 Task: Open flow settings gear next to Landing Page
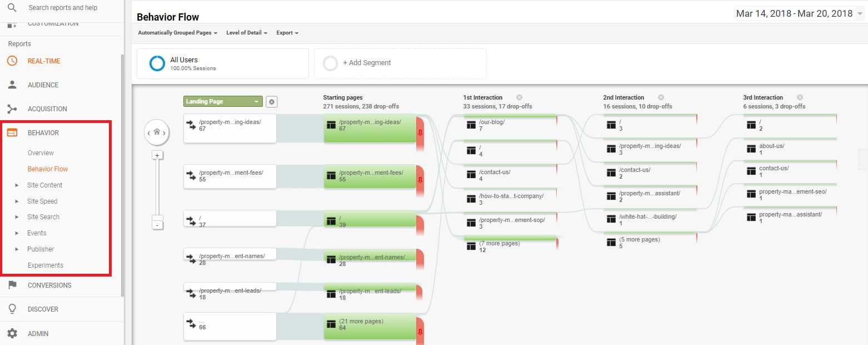[271, 102]
